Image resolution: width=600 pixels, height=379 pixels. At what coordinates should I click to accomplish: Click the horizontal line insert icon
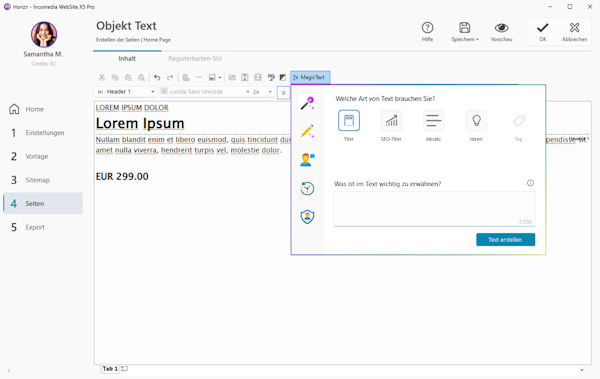click(199, 77)
